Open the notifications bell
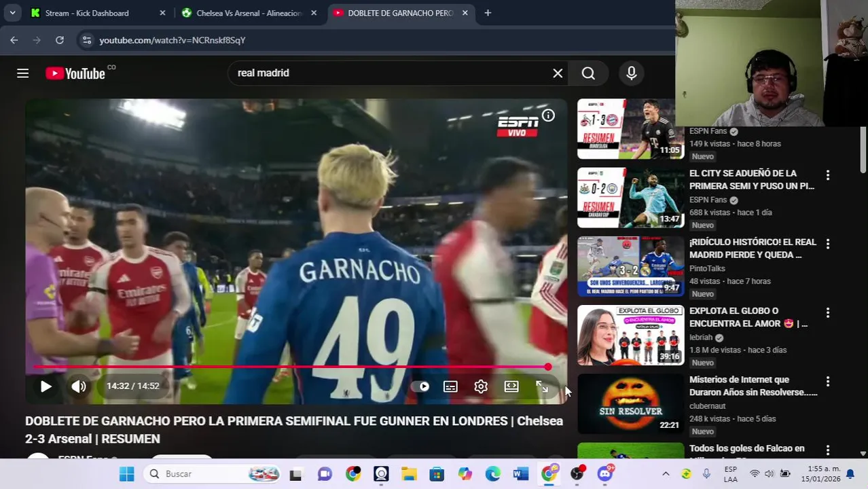Viewport: 868px width, 489px height. (850, 474)
